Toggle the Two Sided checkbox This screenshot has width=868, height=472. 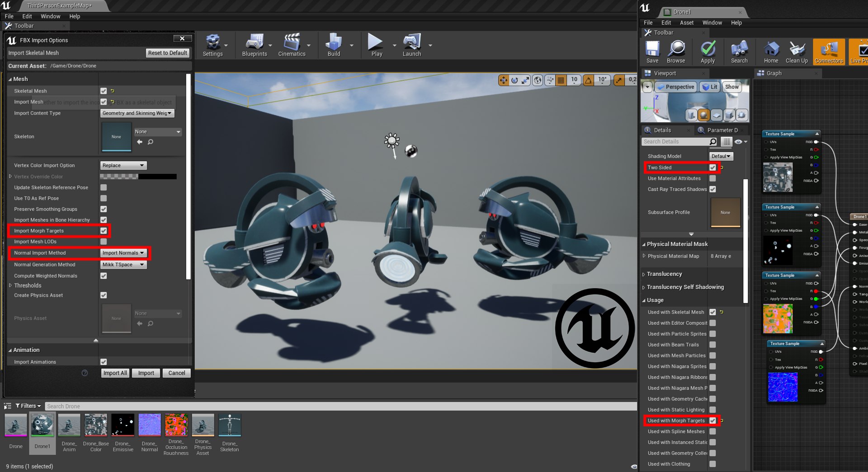(712, 168)
